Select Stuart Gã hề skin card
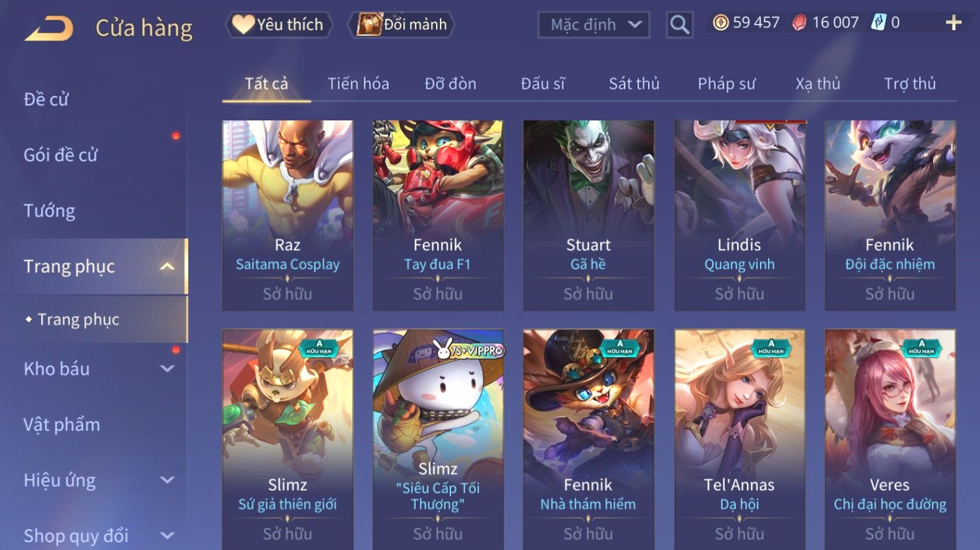Screen dimensions: 980x550 tap(588, 215)
